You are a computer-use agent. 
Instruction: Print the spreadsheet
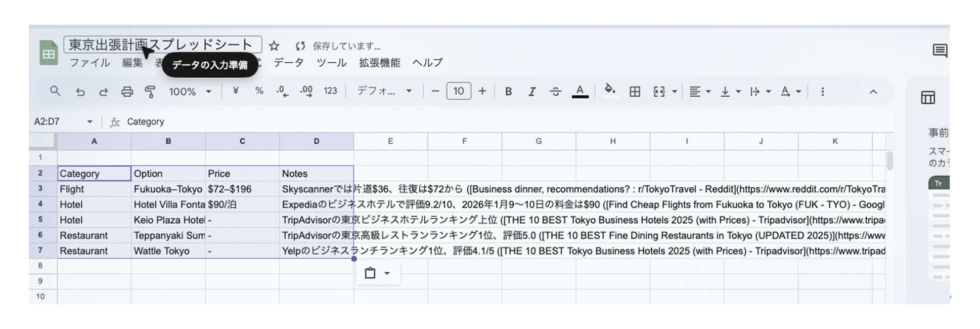pyautogui.click(x=127, y=92)
